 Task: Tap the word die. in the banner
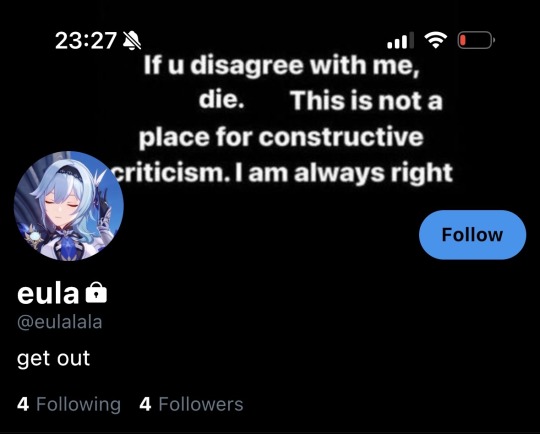click(221, 100)
